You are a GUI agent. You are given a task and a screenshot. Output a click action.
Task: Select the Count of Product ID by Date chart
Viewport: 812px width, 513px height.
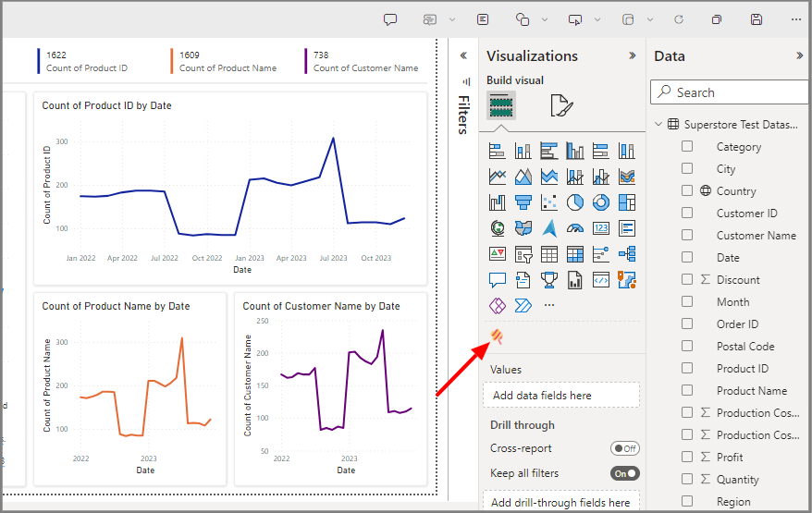tap(230, 189)
